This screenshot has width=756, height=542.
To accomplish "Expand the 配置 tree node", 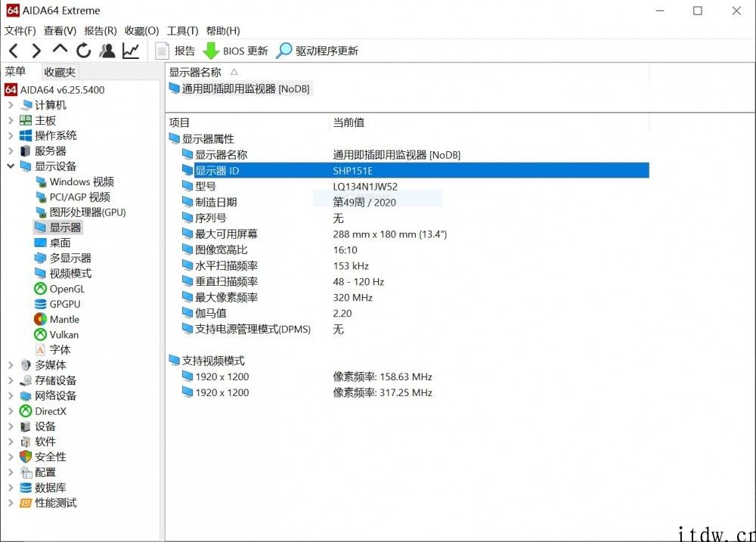I will 11,472.
